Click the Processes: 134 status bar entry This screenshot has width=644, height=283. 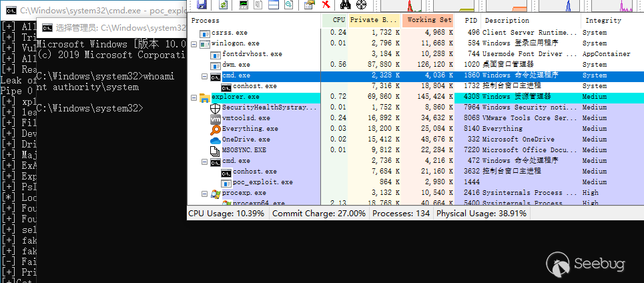pos(401,214)
